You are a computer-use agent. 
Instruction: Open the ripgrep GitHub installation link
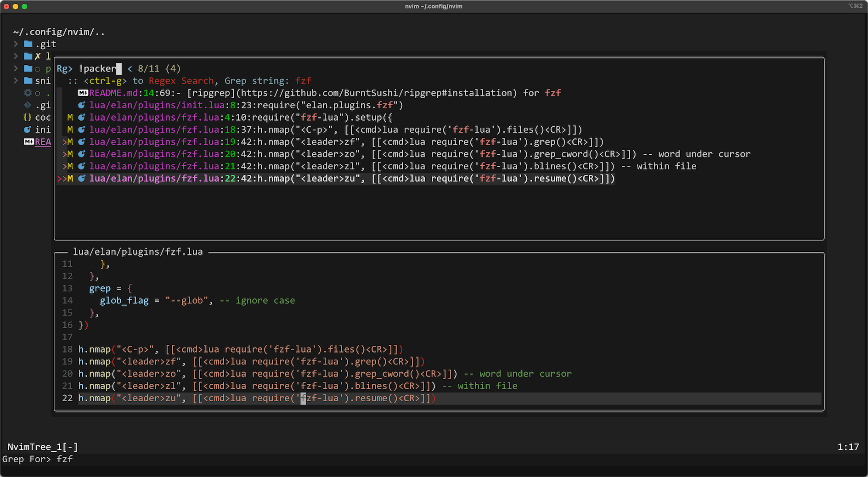[x=352, y=93]
